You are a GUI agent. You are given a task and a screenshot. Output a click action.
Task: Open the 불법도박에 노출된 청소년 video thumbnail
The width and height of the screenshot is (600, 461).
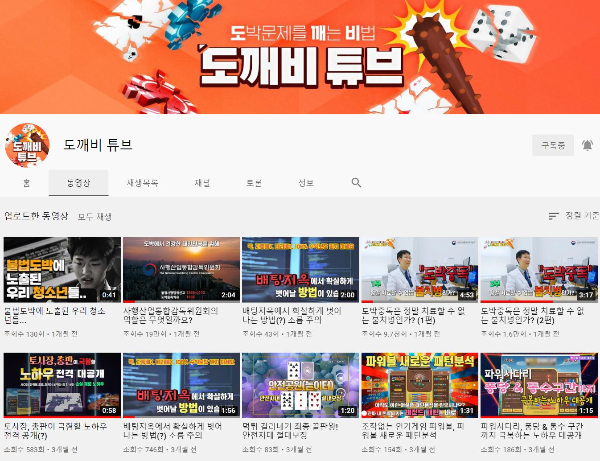tap(62, 270)
